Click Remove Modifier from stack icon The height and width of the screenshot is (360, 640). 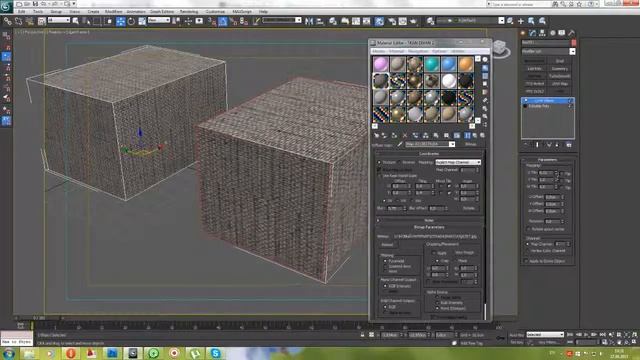pos(558,145)
